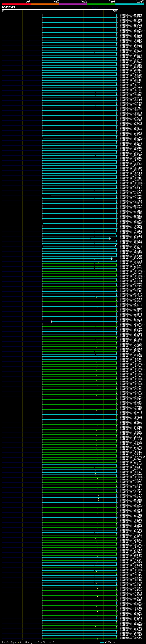Click label UniRef100_Q6W5P2
The image size is (146, 644).
[131, 278]
